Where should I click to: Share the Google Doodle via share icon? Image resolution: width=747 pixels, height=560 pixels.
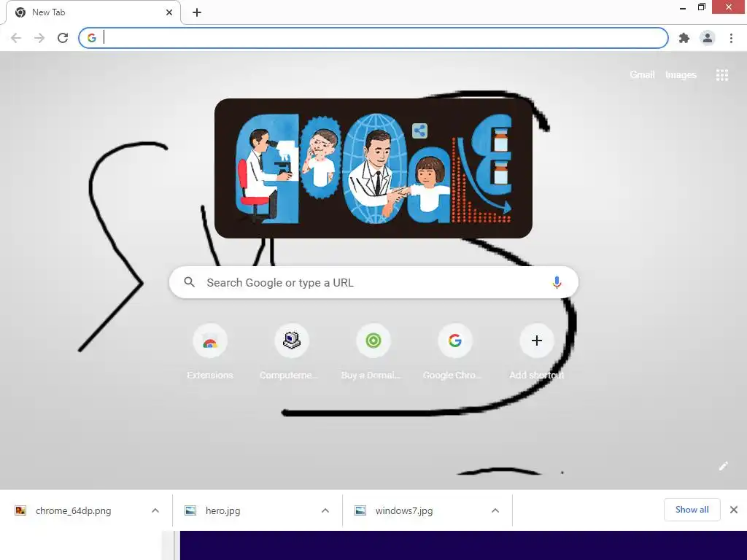click(x=419, y=131)
